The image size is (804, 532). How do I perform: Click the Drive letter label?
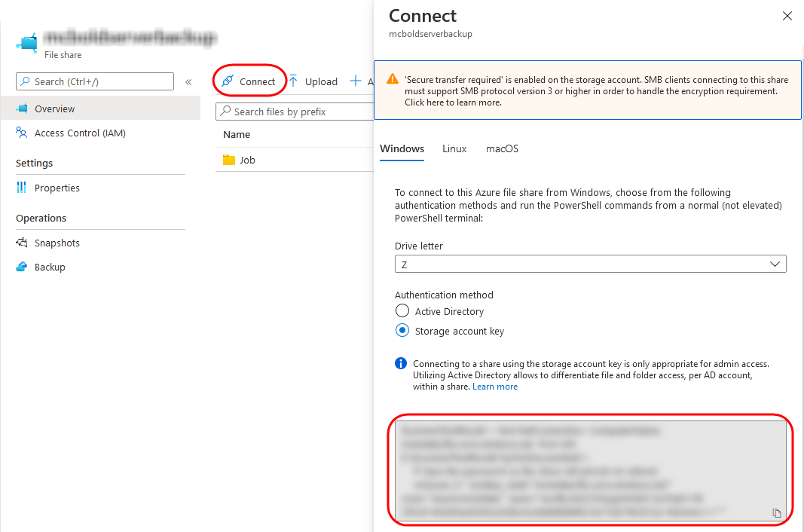(x=419, y=246)
